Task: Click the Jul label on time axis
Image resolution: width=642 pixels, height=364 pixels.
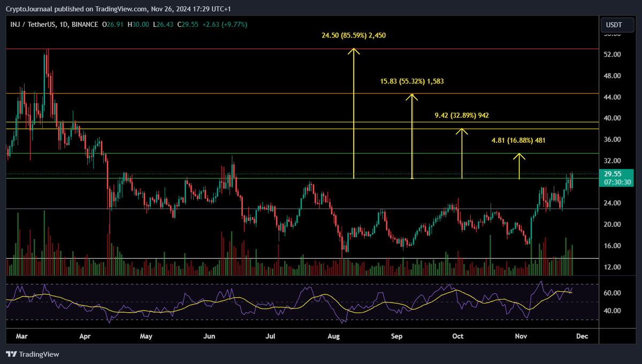Action: click(271, 337)
